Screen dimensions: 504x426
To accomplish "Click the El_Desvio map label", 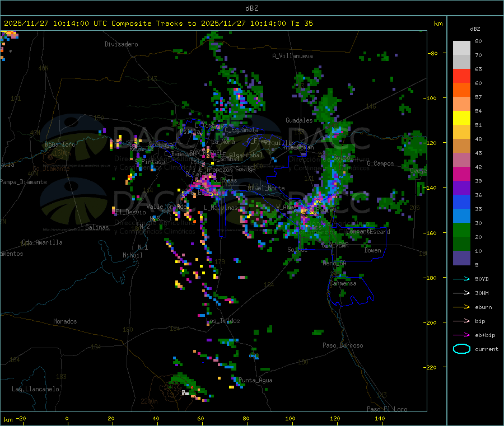I will click(131, 212).
